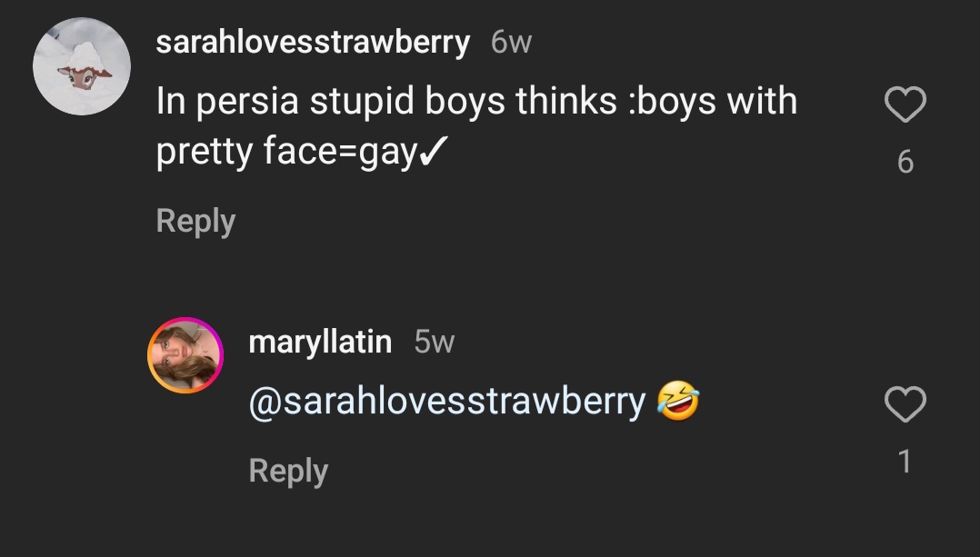View the 1 like on maryllatin's reply

(905, 462)
